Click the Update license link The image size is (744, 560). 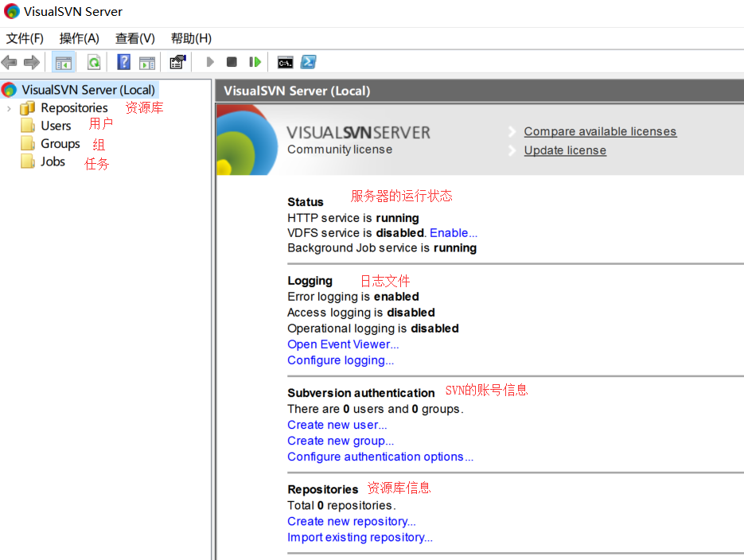565,150
